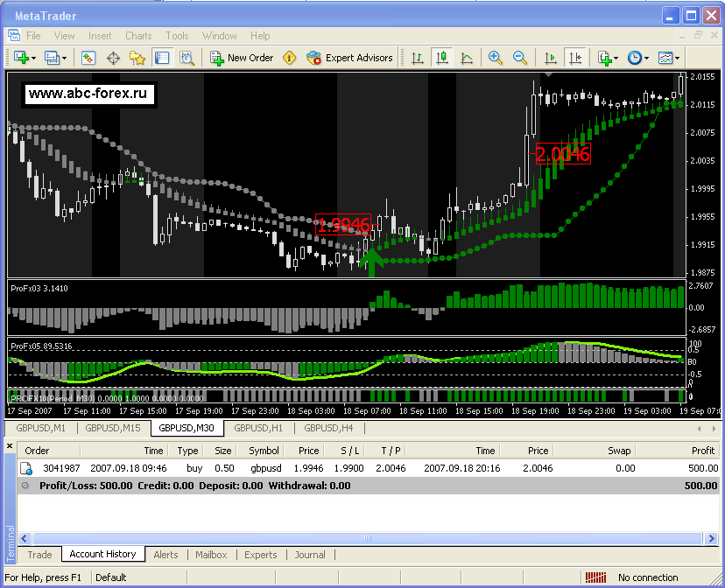725x588 pixels.
Task: Open the Profiles dropdown
Action: (55, 59)
